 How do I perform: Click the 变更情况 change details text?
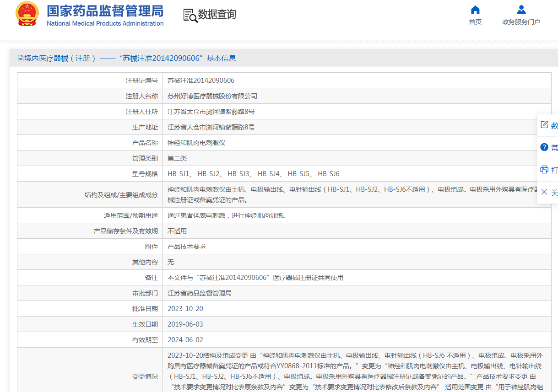point(357,371)
